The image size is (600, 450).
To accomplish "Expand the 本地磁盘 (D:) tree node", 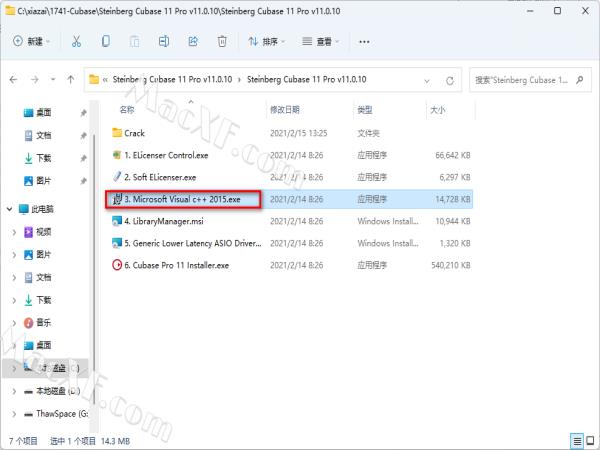I will (x=14, y=391).
